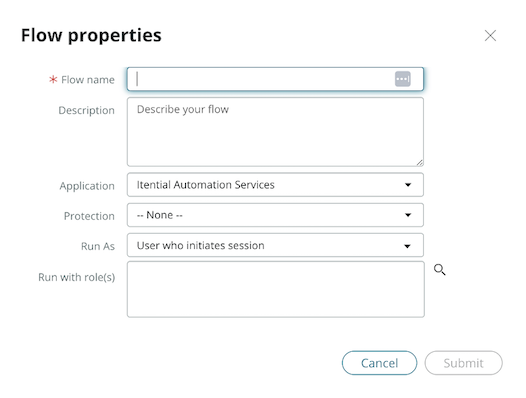Image resolution: width=526 pixels, height=398 pixels.
Task: Click the Description field label
Action: (87, 110)
